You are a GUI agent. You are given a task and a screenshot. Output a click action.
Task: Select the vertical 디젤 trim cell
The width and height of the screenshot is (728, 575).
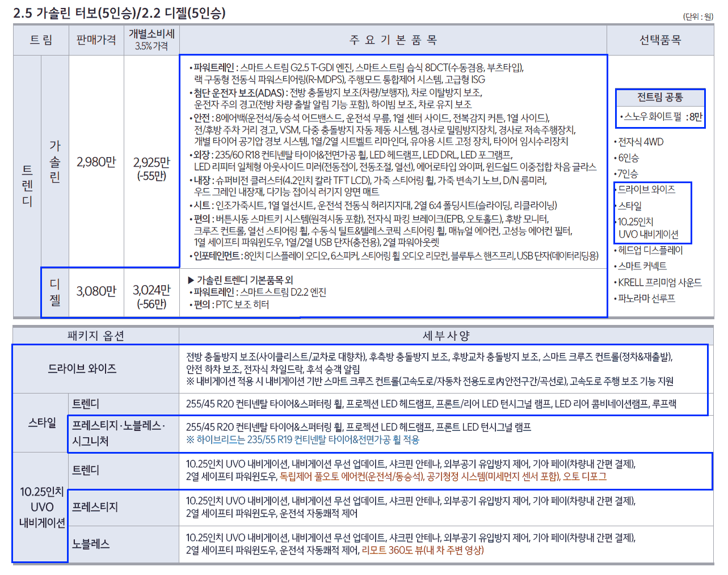pyautogui.click(x=55, y=292)
